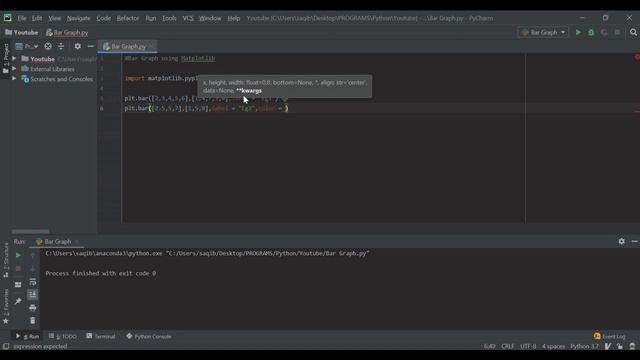The width and height of the screenshot is (640, 360).
Task: Expand the Youtube folder node
Action: pos(14,59)
